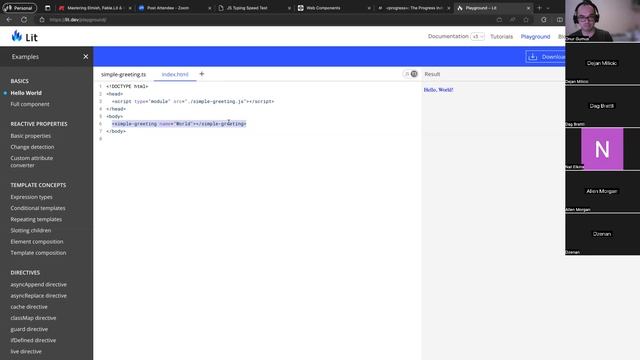The width and height of the screenshot is (640, 360).
Task: Open a new browser tab
Action: [539, 8]
